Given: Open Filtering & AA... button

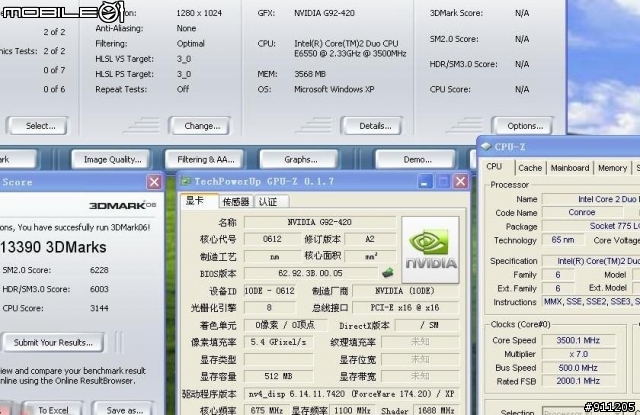Looking at the screenshot, I should [x=204, y=160].
